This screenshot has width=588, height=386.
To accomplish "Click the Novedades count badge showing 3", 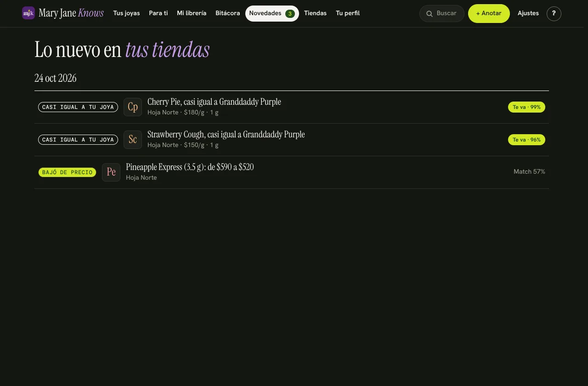I will click(x=290, y=14).
